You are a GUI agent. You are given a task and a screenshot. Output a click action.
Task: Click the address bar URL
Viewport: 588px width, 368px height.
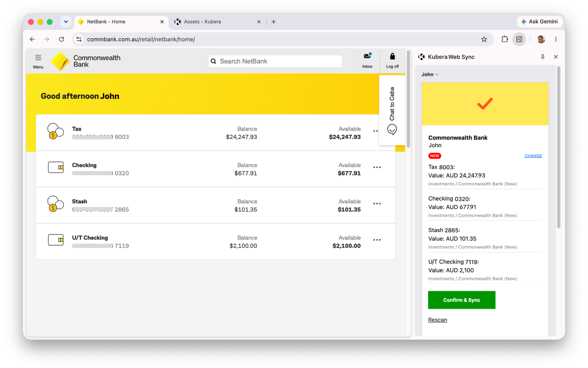point(141,40)
